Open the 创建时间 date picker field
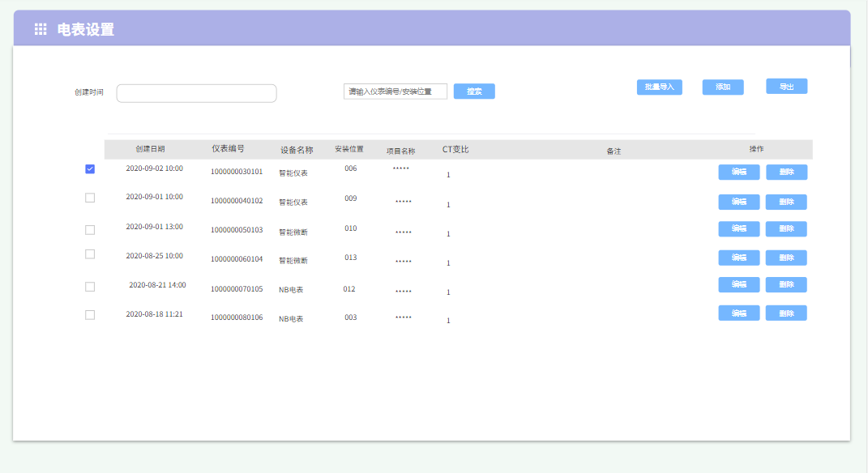Viewport: 868px width, 473px height. [x=196, y=93]
